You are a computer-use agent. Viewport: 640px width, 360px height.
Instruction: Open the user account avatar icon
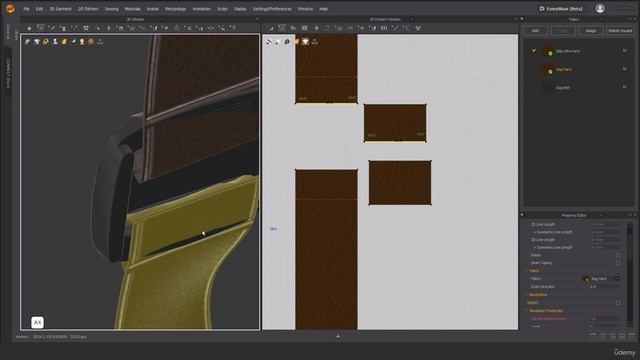coord(600,9)
